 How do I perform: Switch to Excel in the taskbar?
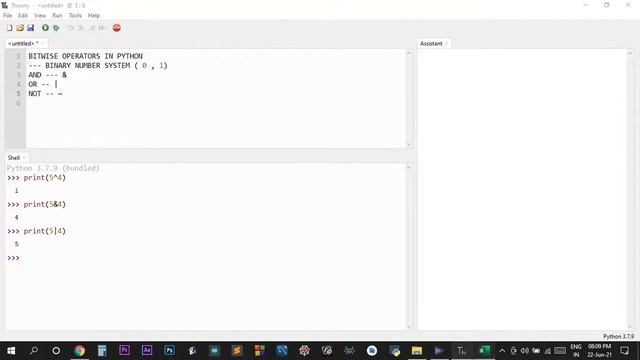click(484, 351)
